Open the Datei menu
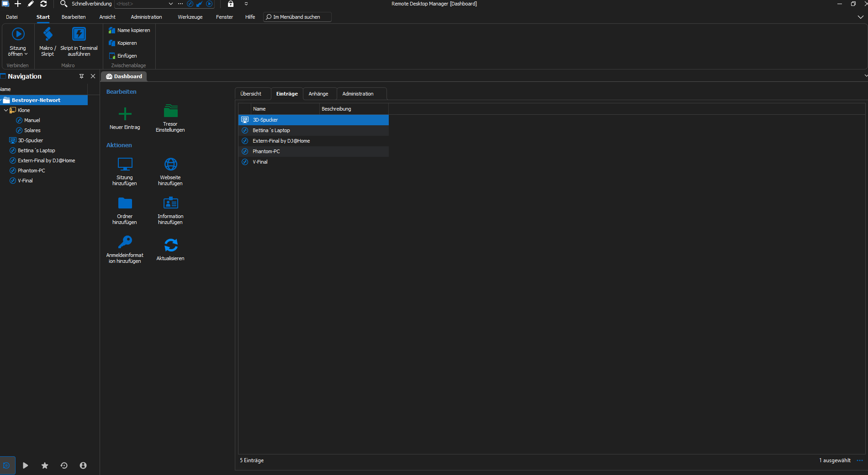Image resolution: width=868 pixels, height=475 pixels. (12, 17)
